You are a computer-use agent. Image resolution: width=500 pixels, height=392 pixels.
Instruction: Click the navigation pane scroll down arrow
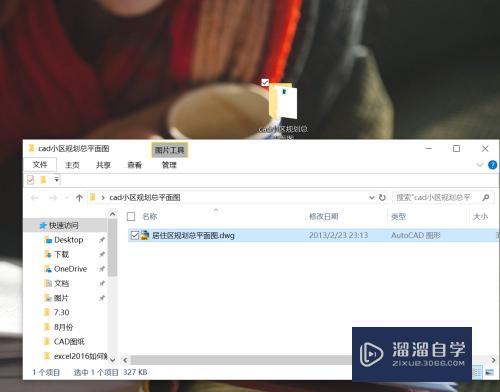(113, 360)
